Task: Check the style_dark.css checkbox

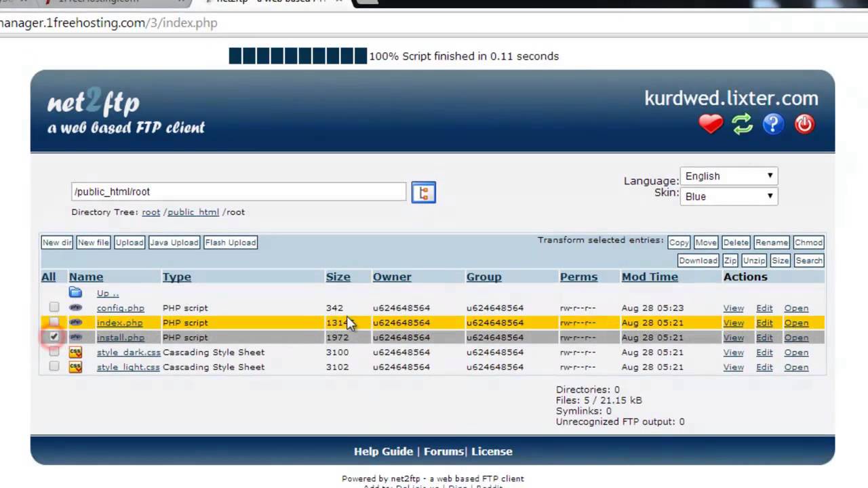Action: pyautogui.click(x=54, y=352)
